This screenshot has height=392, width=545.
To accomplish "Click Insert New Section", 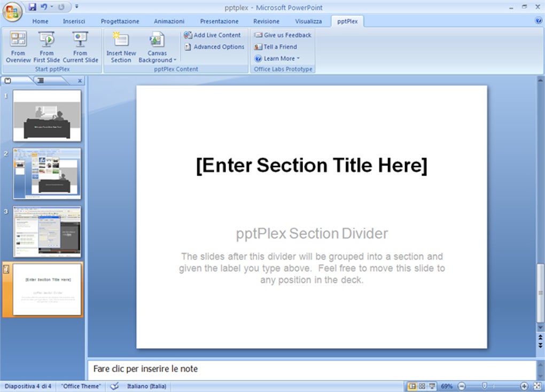I will 121,47.
